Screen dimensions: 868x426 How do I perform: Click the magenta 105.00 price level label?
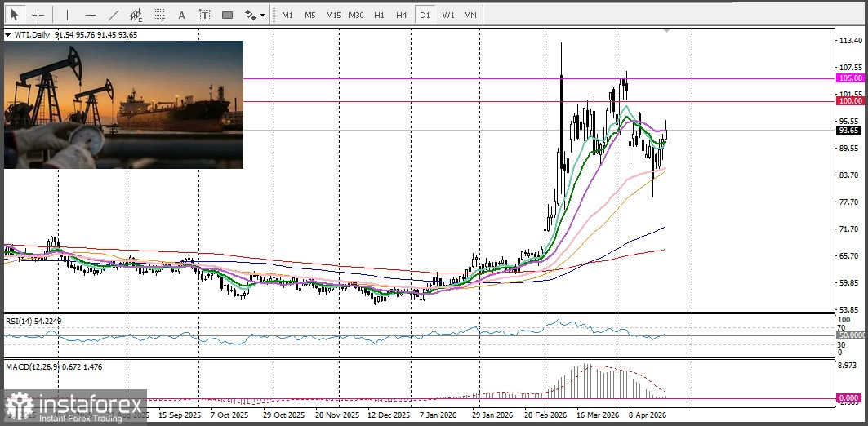(849, 78)
